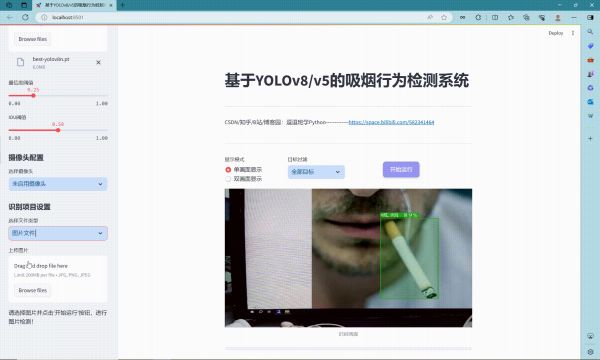Click the sidebar settings gear icon
Screen dimensions: 600x360
click(590, 352)
